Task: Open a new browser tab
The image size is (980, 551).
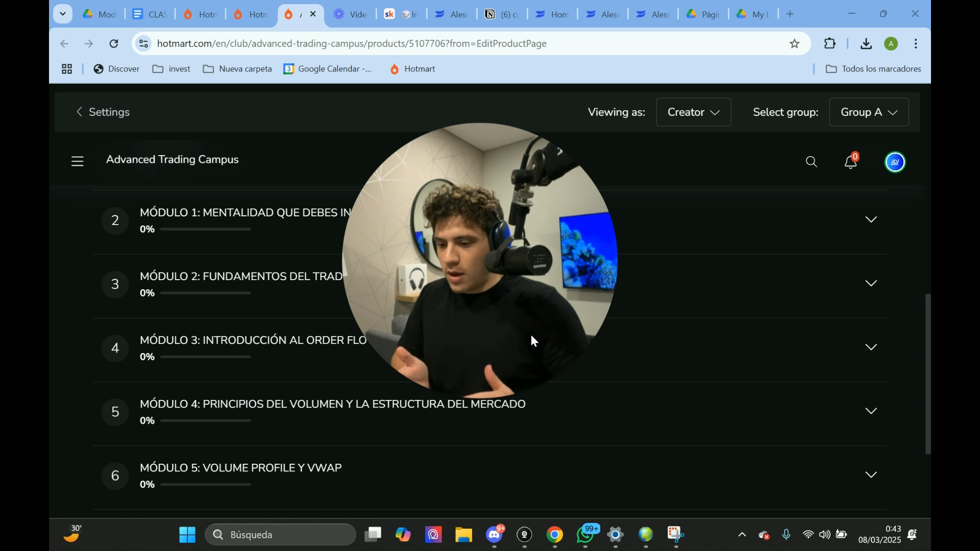Action: tap(790, 14)
